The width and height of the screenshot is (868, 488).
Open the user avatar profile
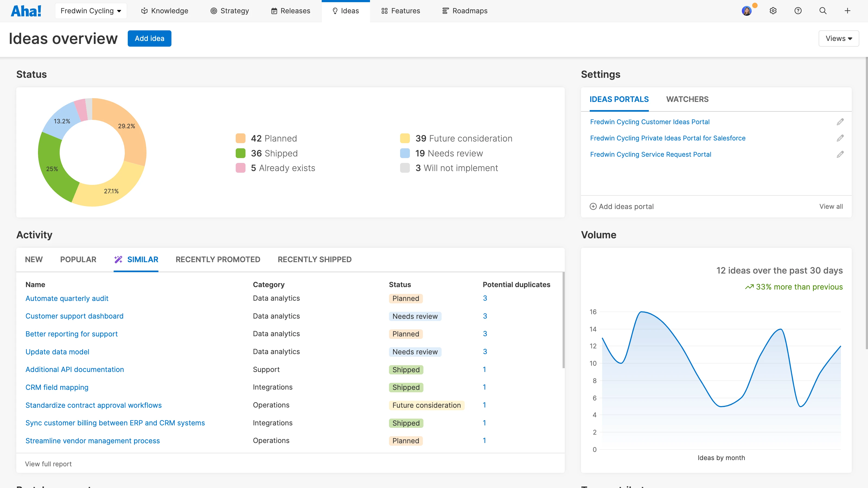pos(747,11)
